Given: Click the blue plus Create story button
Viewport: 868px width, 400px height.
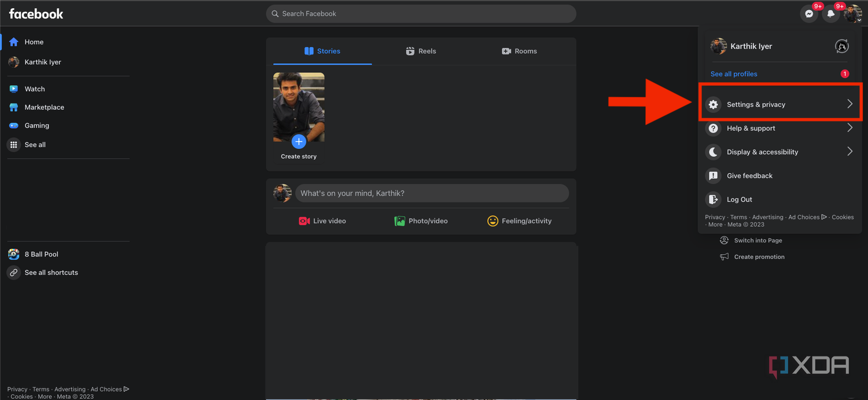Looking at the screenshot, I should click(x=299, y=141).
